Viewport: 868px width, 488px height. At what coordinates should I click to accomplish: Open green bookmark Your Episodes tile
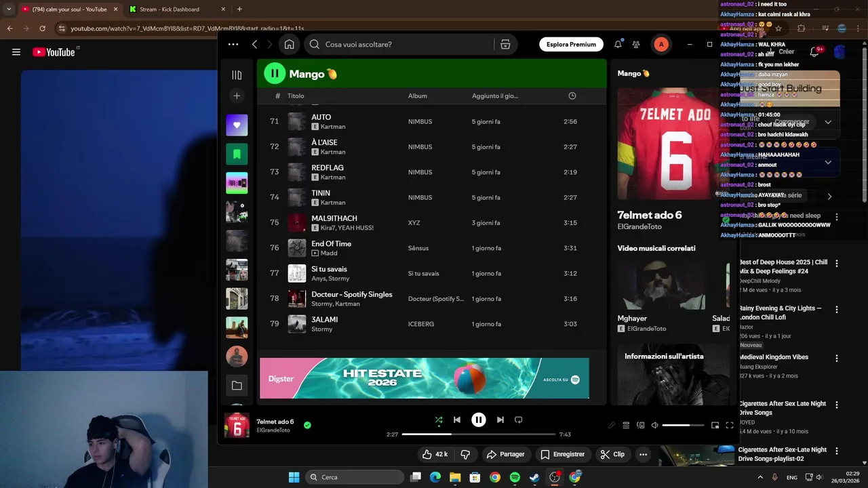tap(237, 154)
